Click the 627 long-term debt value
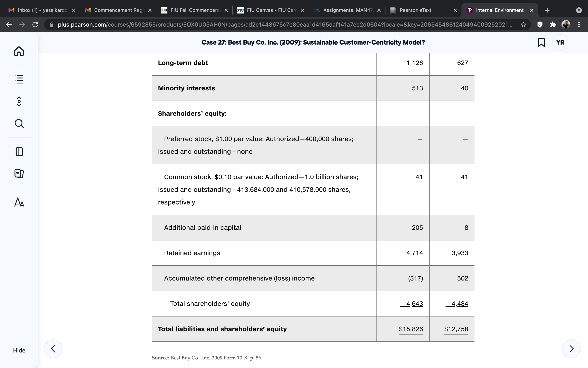588x368 pixels. pos(463,63)
